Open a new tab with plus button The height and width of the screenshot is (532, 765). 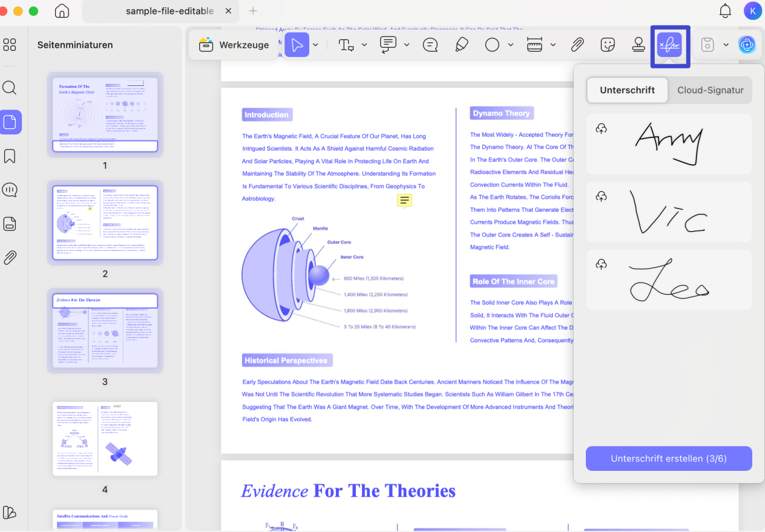click(253, 11)
